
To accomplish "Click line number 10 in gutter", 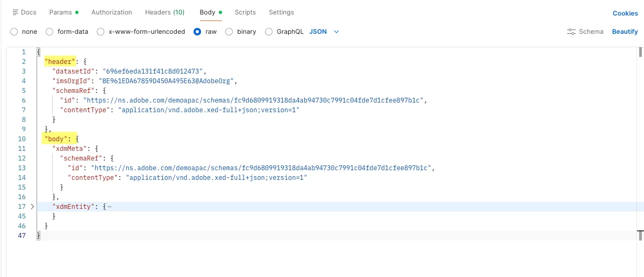I will tap(22, 138).
